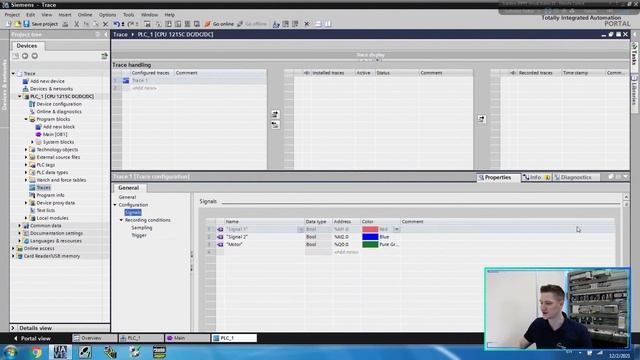This screenshot has width=640, height=360.
Task: Collapse the Project tree panel arrow
Action: coord(106,35)
